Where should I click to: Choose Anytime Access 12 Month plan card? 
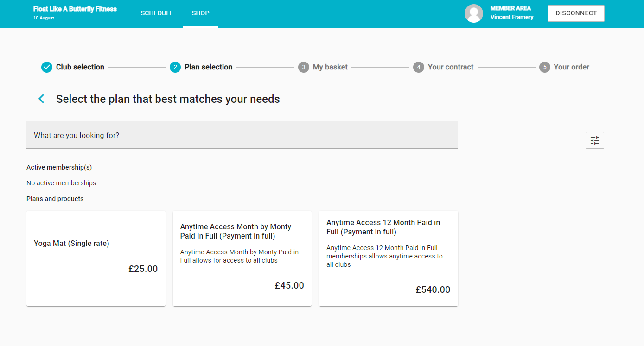click(388, 258)
